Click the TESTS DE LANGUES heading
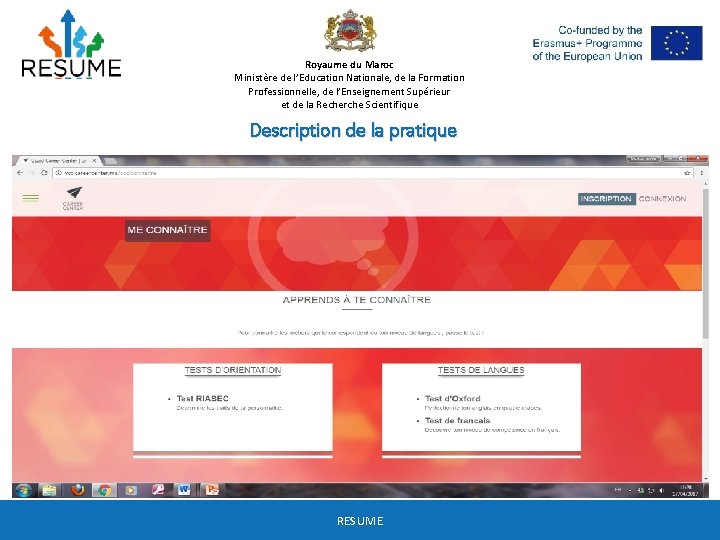 (x=481, y=370)
